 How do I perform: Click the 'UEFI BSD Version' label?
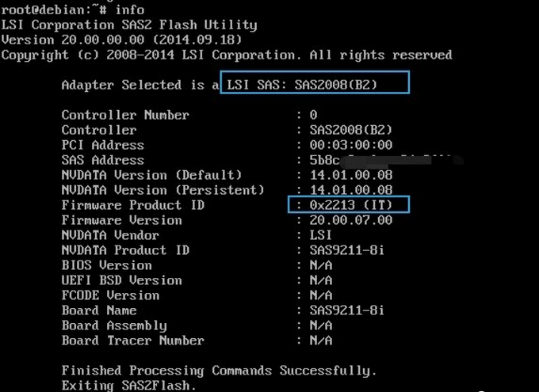121,280
